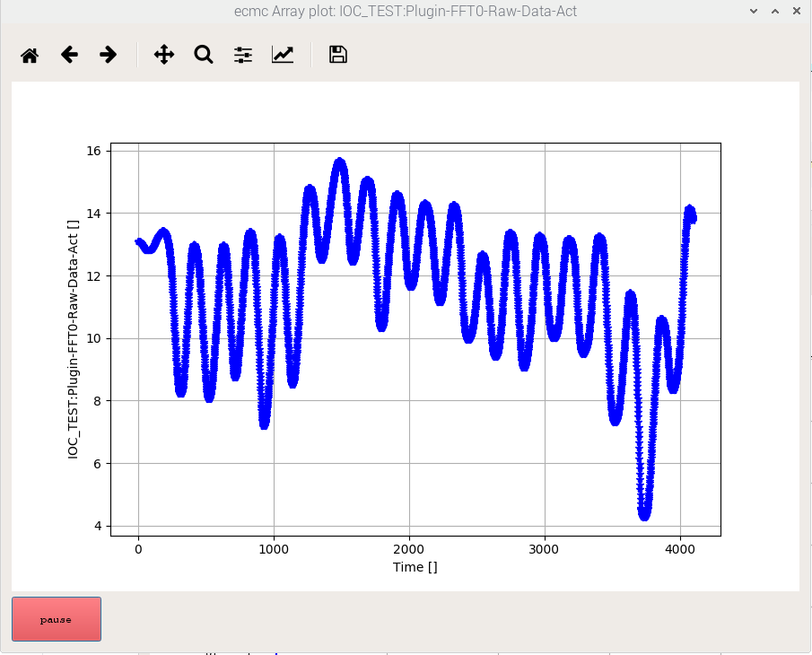The height and width of the screenshot is (655, 812).
Task: Click the vertical y-axis label text
Action: point(74,339)
